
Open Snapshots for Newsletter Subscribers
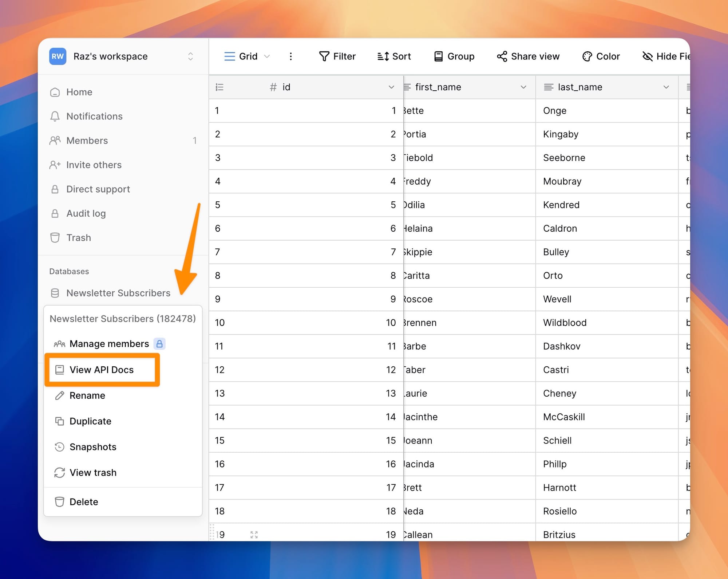tap(93, 447)
